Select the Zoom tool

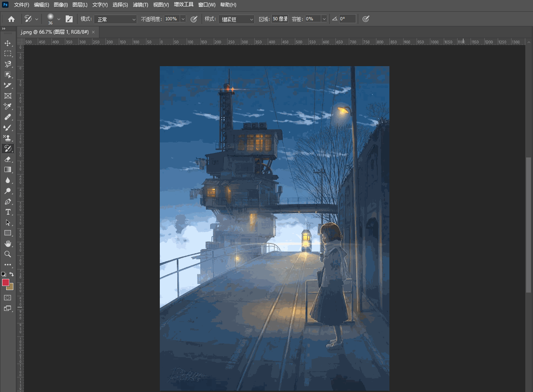pos(8,254)
